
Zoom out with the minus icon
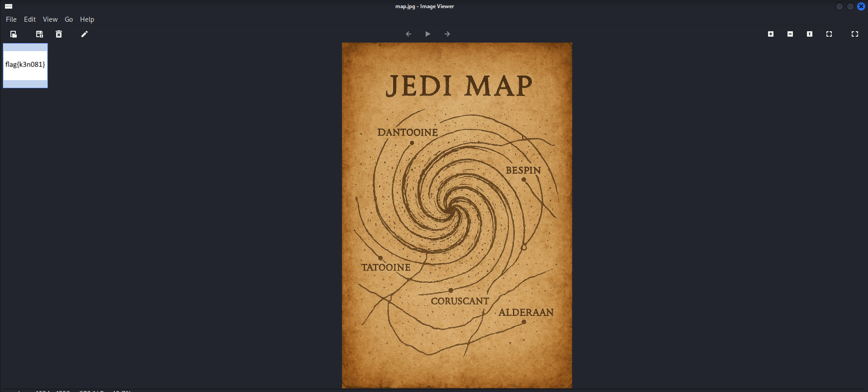[x=790, y=34]
